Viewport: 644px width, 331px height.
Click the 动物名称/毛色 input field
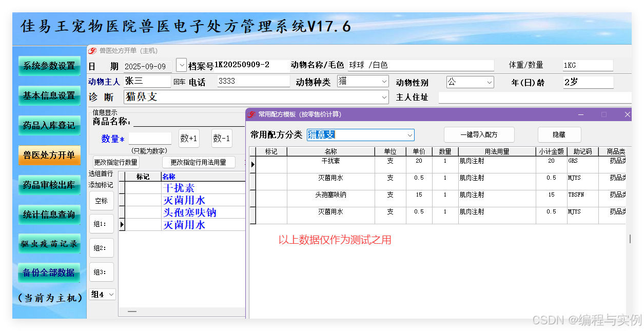[420, 65]
